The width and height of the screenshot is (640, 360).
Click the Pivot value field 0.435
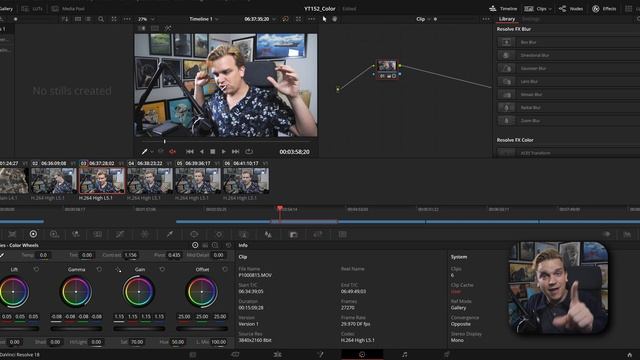[x=174, y=255]
